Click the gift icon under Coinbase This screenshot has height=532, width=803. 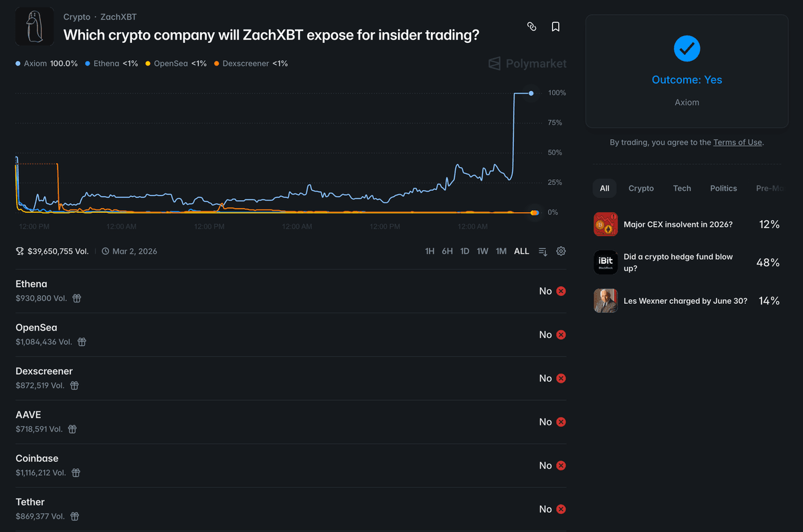coord(76,472)
